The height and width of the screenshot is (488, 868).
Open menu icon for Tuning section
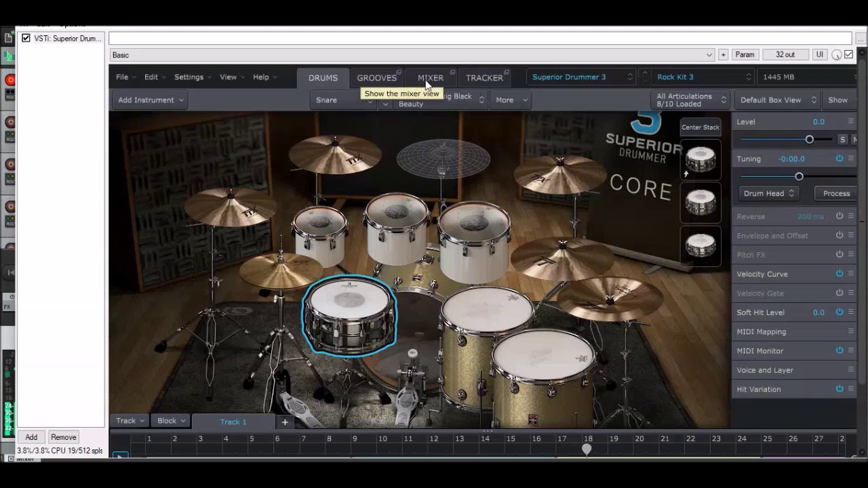click(851, 159)
